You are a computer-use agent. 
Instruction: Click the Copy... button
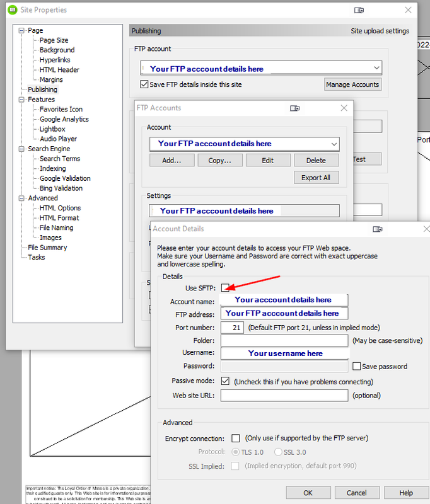(x=220, y=160)
